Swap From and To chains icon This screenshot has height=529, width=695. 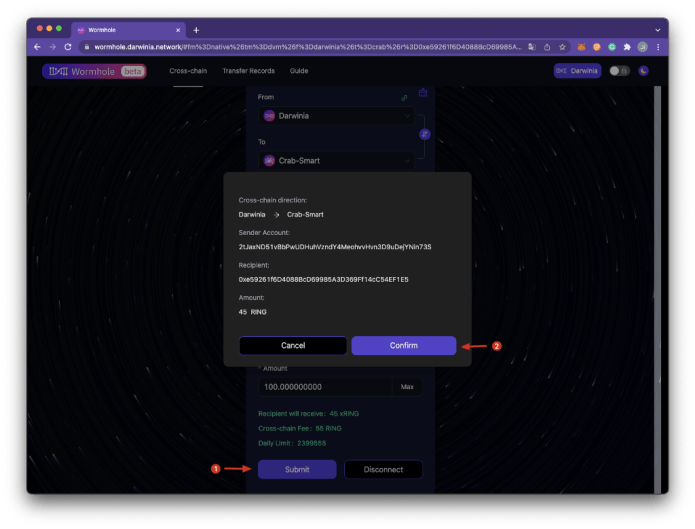425,134
